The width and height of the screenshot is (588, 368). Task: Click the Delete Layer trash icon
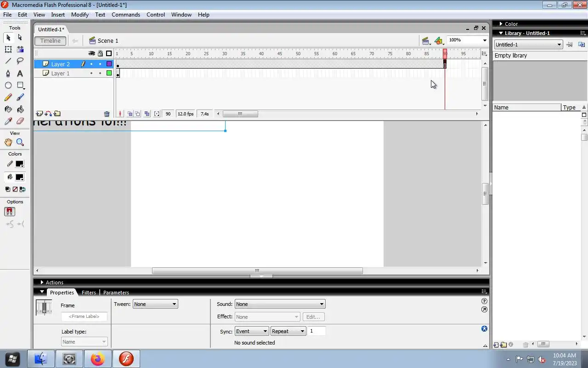(x=107, y=114)
